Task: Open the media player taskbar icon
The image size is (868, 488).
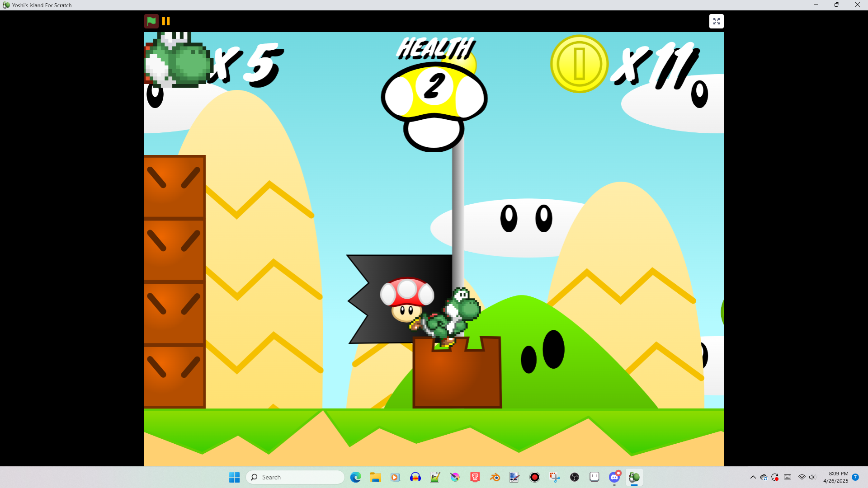Action: pos(395,477)
